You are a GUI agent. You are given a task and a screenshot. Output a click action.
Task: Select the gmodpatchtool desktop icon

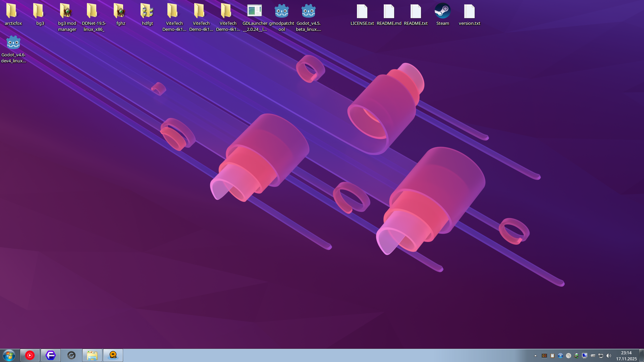(281, 17)
